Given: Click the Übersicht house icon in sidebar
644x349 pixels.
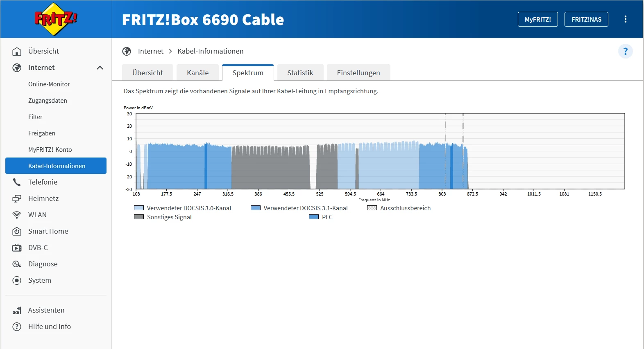Looking at the screenshot, I should point(17,51).
